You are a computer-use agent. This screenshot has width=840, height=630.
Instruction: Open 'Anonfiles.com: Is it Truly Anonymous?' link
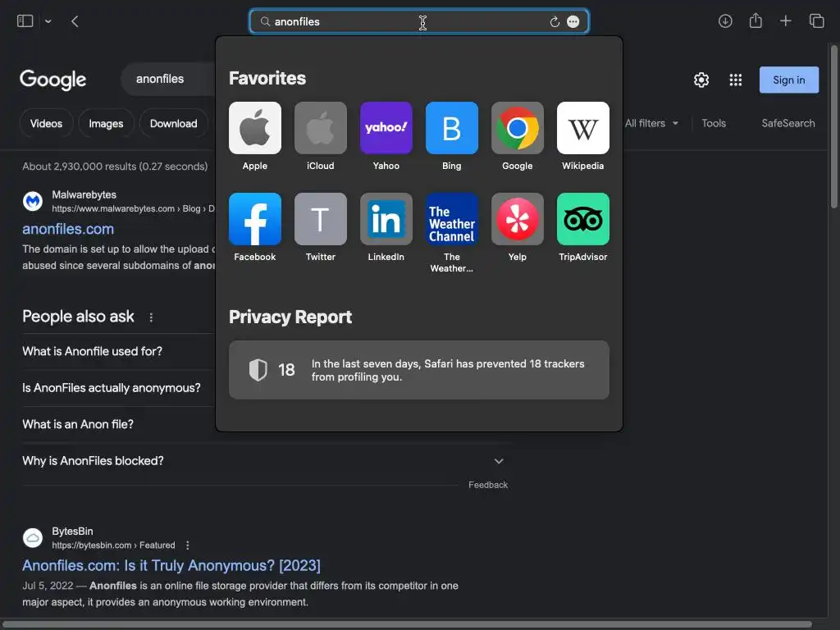171,566
